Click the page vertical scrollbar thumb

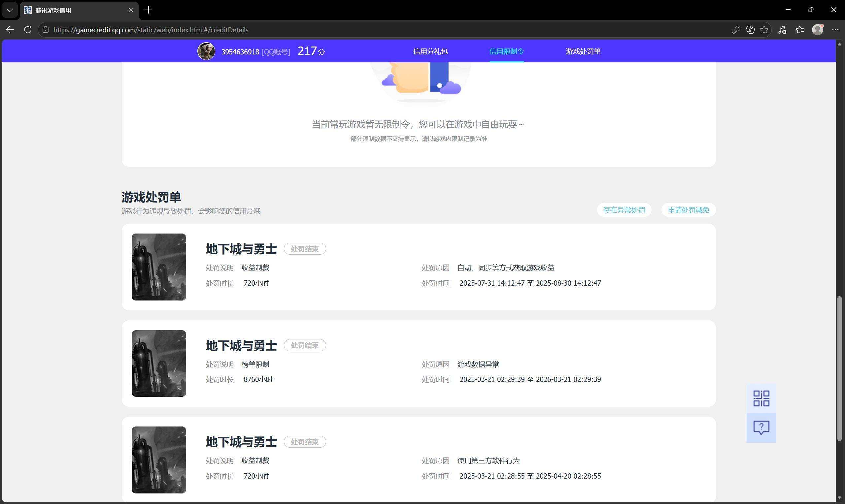(x=840, y=368)
